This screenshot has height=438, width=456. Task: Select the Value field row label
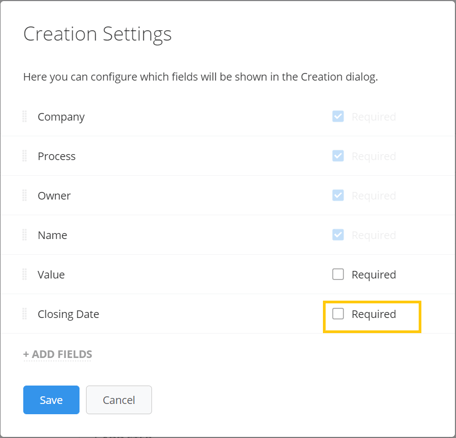[x=51, y=275]
